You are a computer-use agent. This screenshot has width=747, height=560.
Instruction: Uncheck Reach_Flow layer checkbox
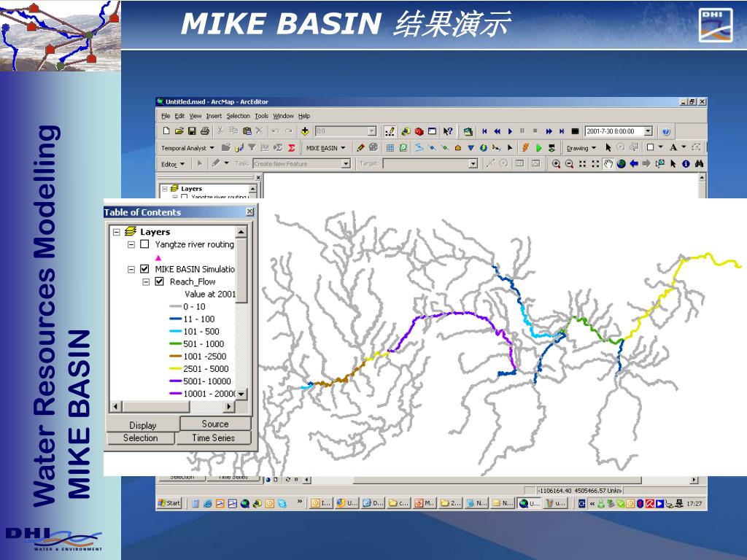point(160,281)
